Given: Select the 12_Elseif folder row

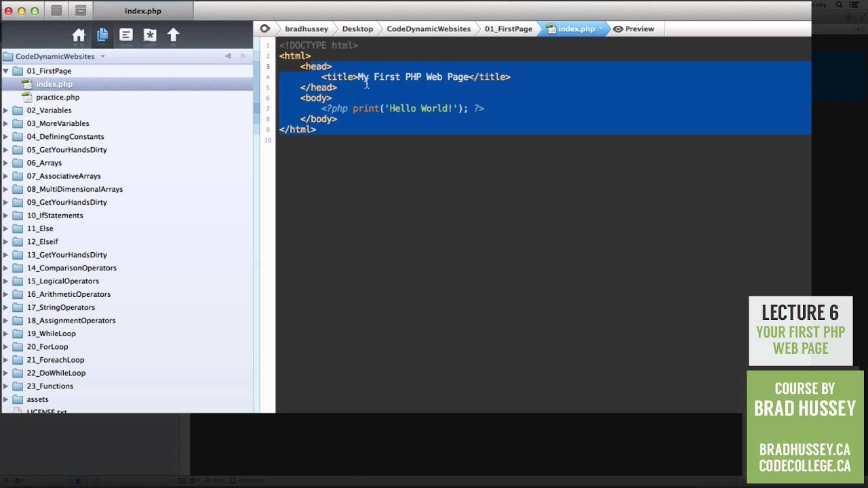Looking at the screenshot, I should pyautogui.click(x=127, y=242).
